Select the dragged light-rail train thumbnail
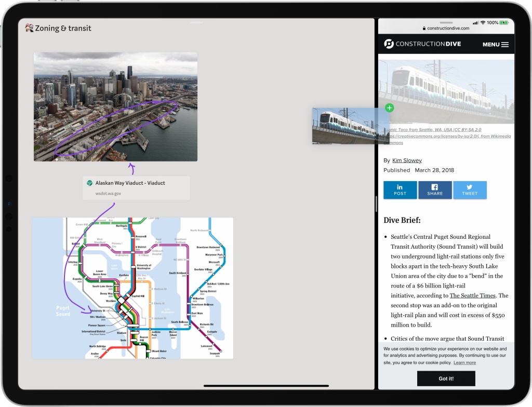This screenshot has height=407, width=532. (x=351, y=126)
